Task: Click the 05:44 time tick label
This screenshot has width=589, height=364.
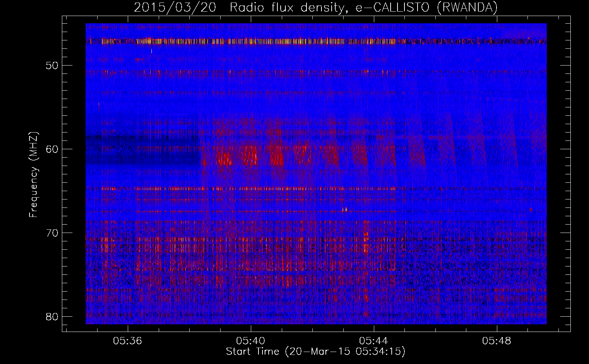Action: (x=374, y=341)
